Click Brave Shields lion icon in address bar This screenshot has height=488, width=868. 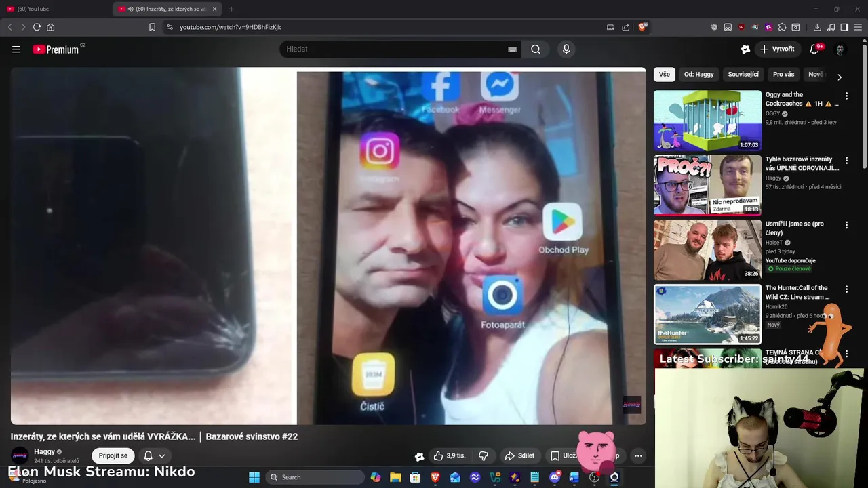[x=643, y=27]
